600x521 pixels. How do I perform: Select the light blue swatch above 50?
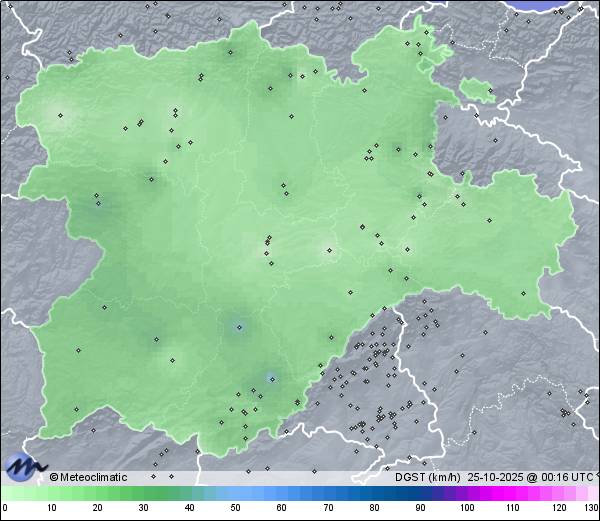(235, 493)
